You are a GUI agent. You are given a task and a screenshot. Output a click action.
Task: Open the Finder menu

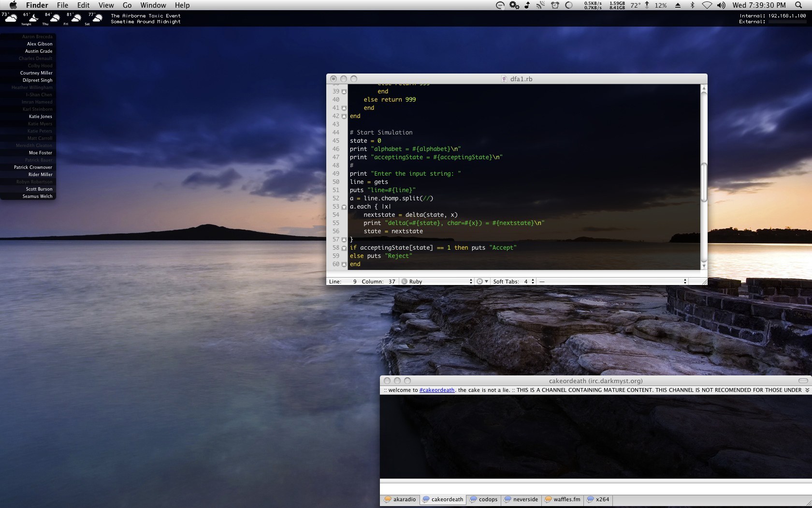pos(37,5)
